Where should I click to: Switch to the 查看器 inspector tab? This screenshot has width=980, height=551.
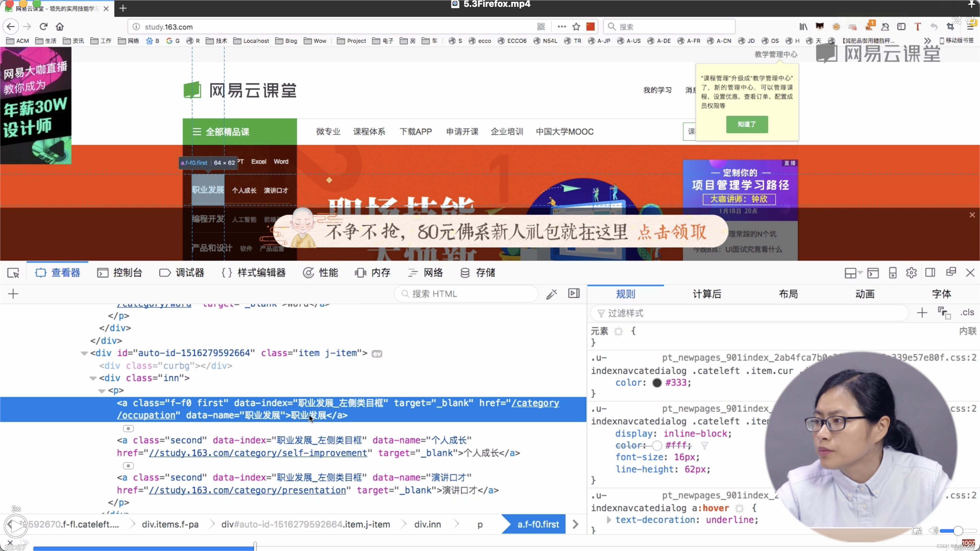tap(58, 273)
